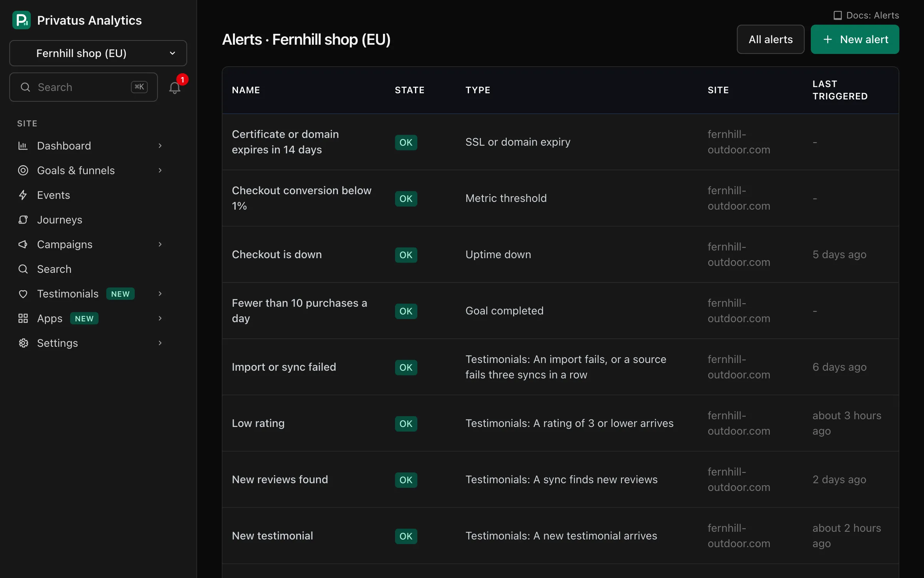The width and height of the screenshot is (924, 578).
Task: Click the sidebar Search magnifier icon
Action: [x=23, y=269]
